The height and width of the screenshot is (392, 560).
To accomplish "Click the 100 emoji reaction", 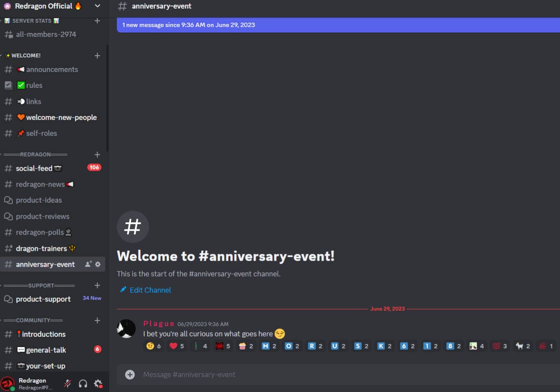I will click(x=500, y=346).
